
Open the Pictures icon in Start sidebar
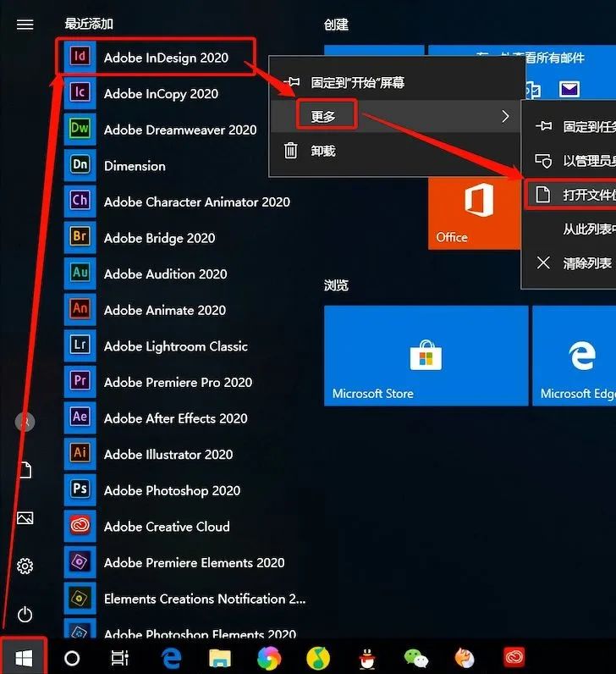(25, 518)
